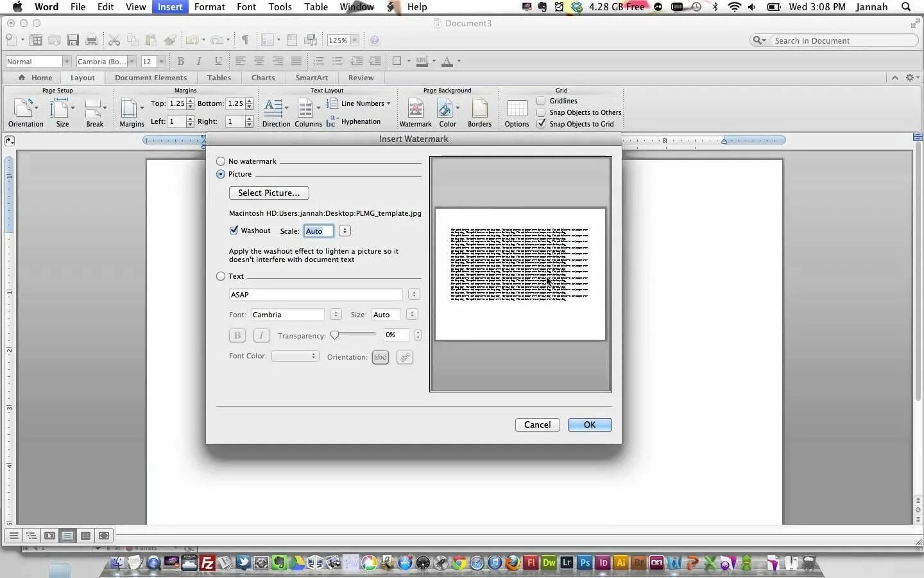Screen dimensions: 924x578
Task: Click the Format Painter brush icon
Action: click(170, 40)
